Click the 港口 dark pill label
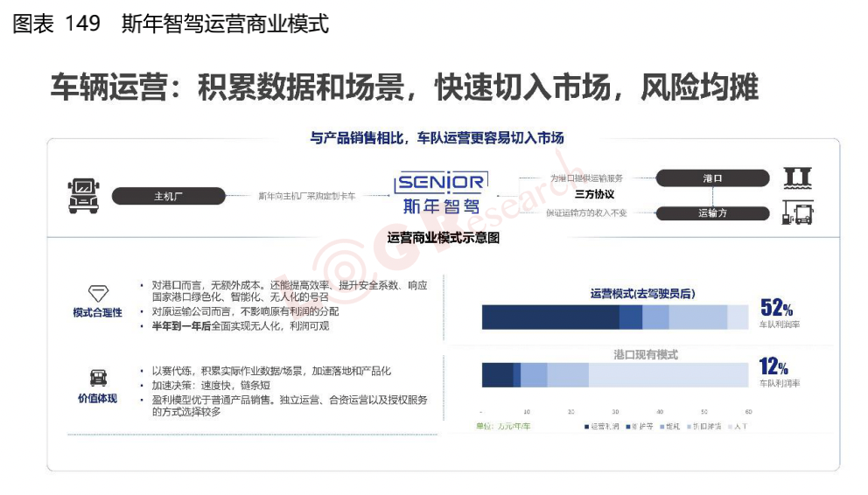Screen dimensions: 868x495 (x=712, y=178)
